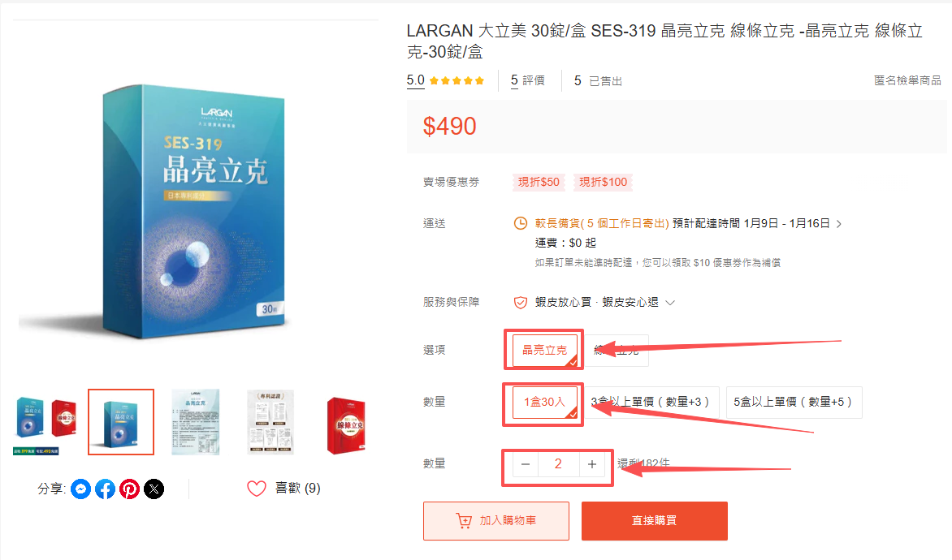
Task: Add item to cart with 加入購物車
Action: point(496,520)
